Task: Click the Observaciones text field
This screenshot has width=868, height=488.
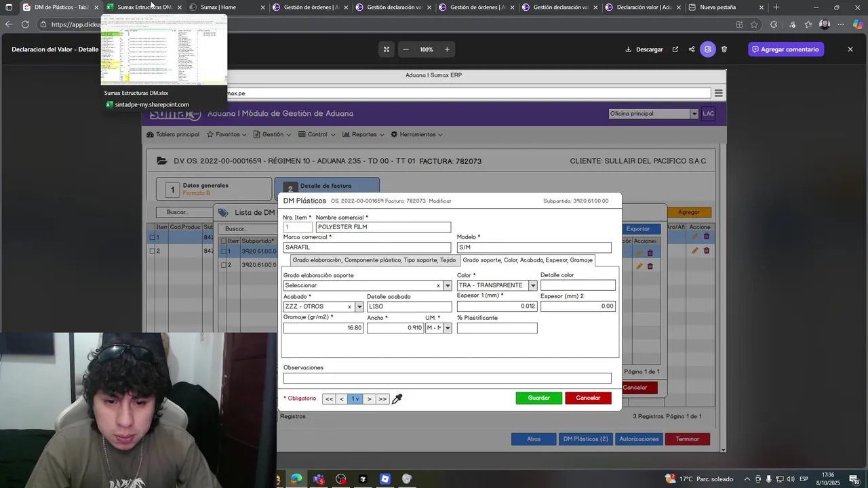Action: tap(447, 378)
